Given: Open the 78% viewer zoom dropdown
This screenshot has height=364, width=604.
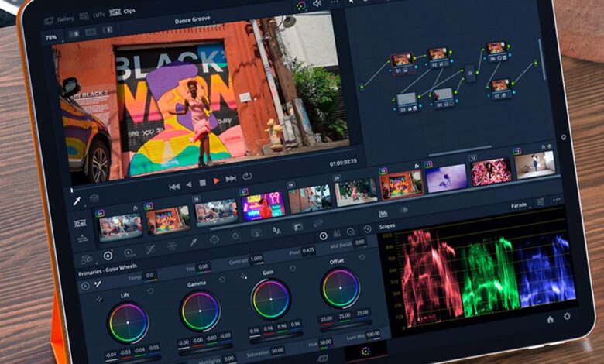Looking at the screenshot, I should point(51,37).
